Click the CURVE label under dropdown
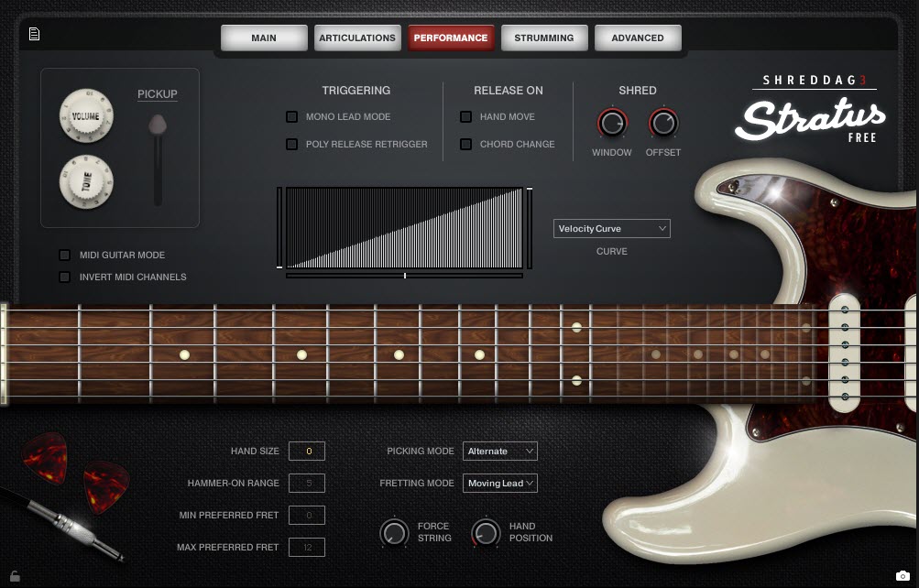This screenshot has width=919, height=588. [611, 251]
